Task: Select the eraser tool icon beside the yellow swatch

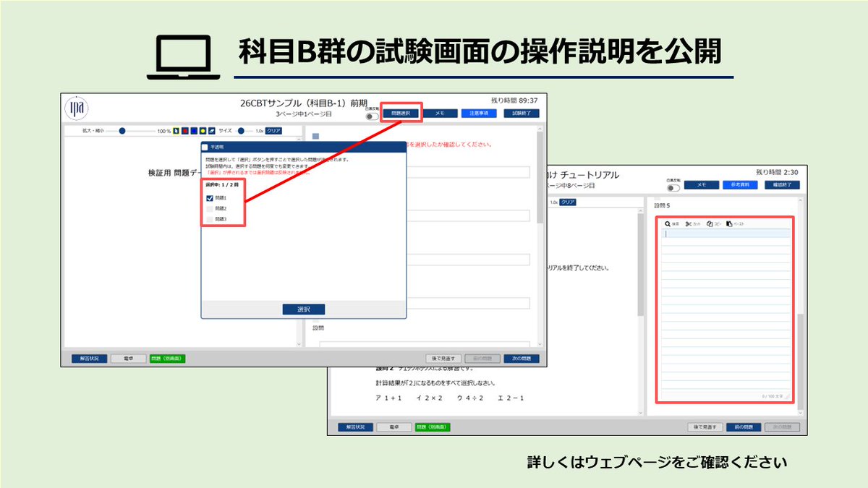Action: click(211, 131)
